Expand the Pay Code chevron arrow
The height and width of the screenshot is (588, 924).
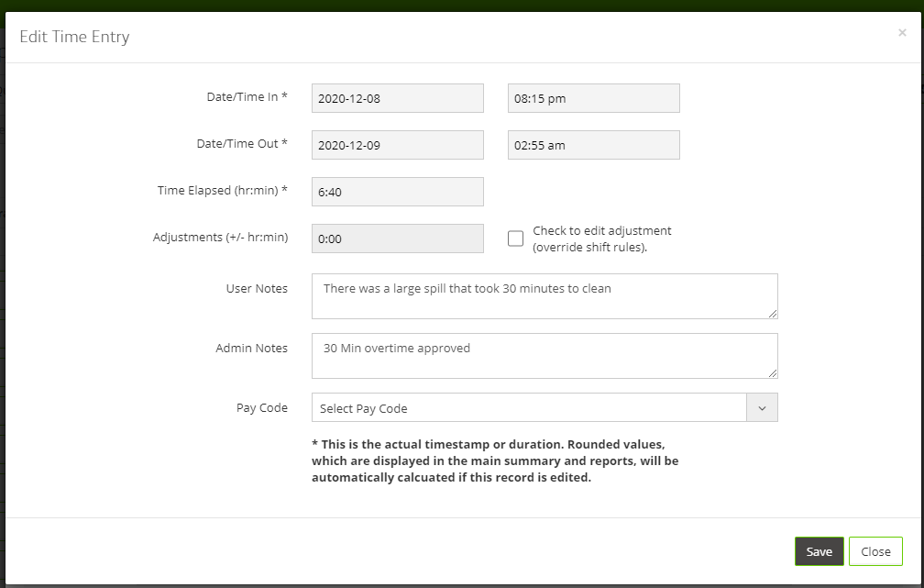click(763, 407)
